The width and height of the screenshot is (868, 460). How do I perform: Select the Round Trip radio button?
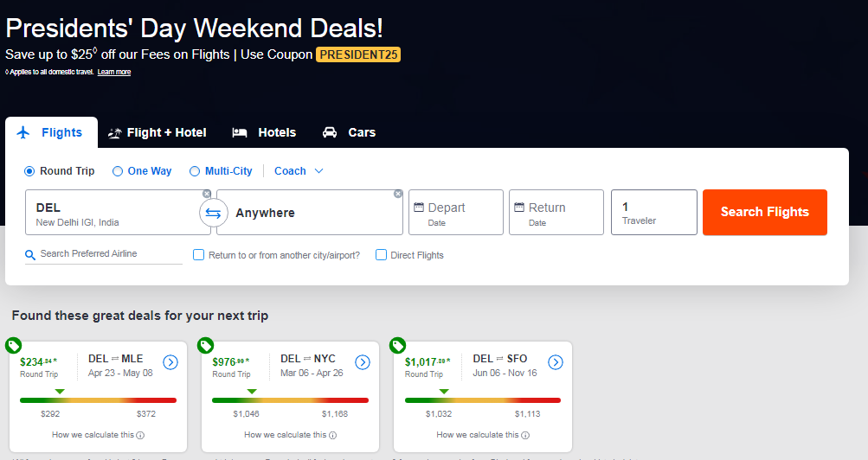point(29,171)
